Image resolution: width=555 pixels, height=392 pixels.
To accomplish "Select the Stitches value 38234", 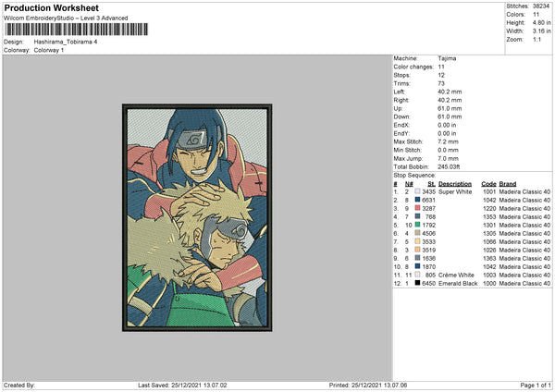I will click(x=541, y=6).
